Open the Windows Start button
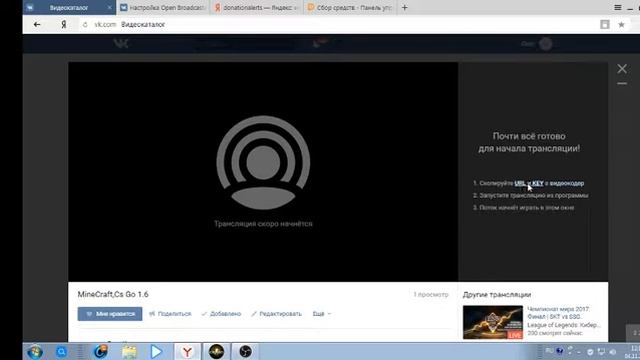The image size is (640, 360). pyautogui.click(x=35, y=351)
